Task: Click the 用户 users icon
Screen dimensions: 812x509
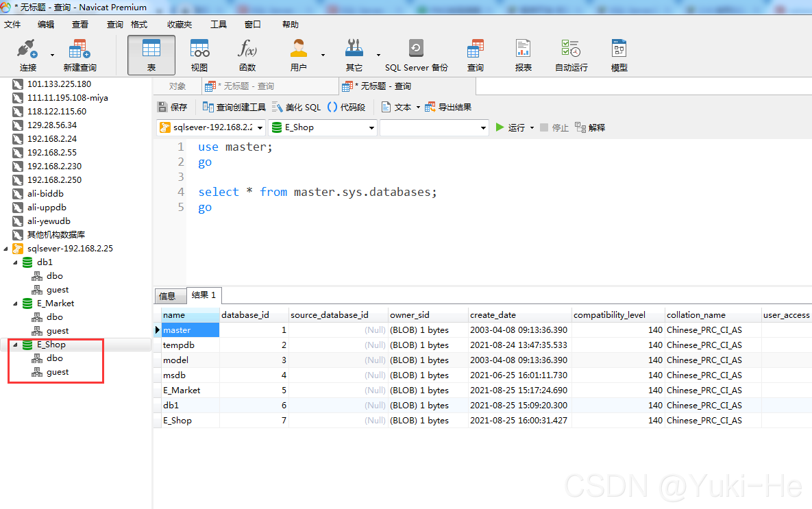Action: pyautogui.click(x=298, y=55)
